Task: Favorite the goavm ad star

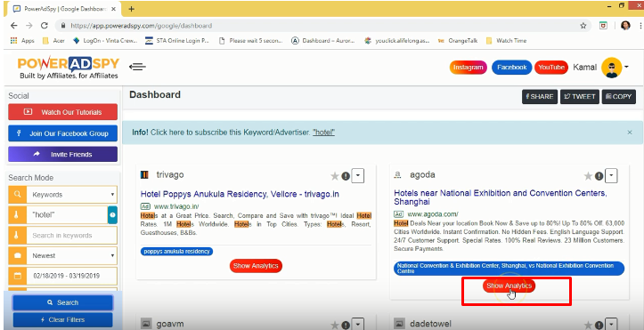Action: click(335, 325)
